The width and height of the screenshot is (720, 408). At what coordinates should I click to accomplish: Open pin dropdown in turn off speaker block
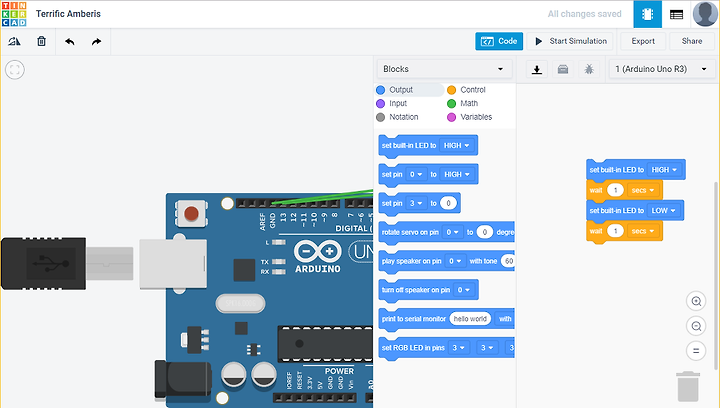(464, 290)
